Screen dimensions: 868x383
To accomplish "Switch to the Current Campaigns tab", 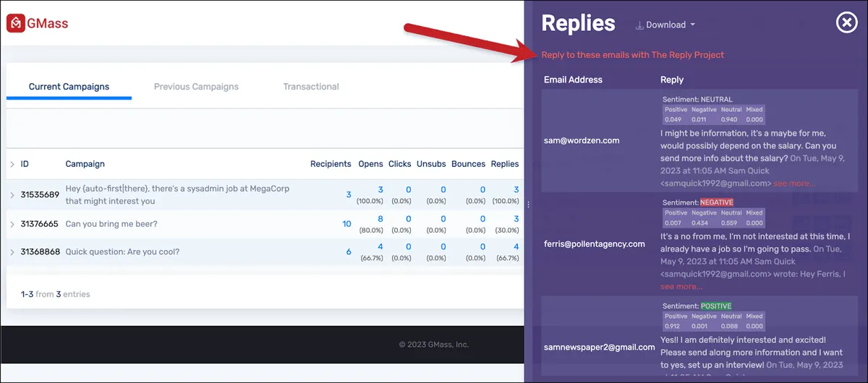I will pyautogui.click(x=69, y=87).
